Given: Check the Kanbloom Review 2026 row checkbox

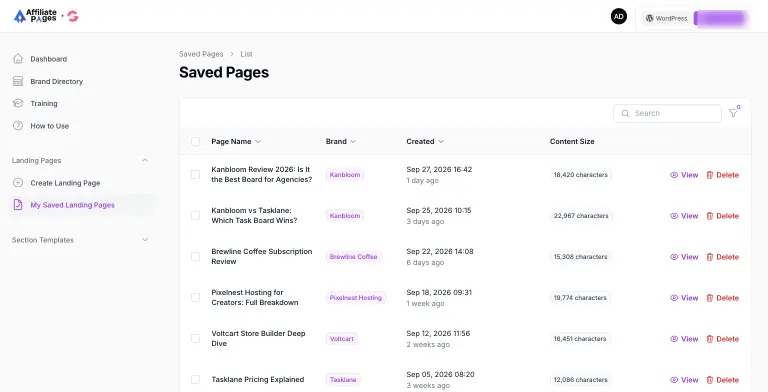Looking at the screenshot, I should [x=195, y=175].
